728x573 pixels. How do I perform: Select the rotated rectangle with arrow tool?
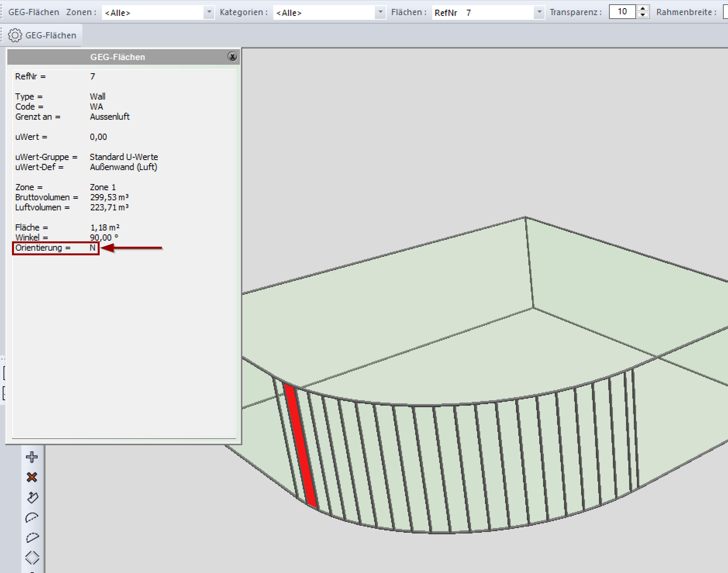[32, 497]
